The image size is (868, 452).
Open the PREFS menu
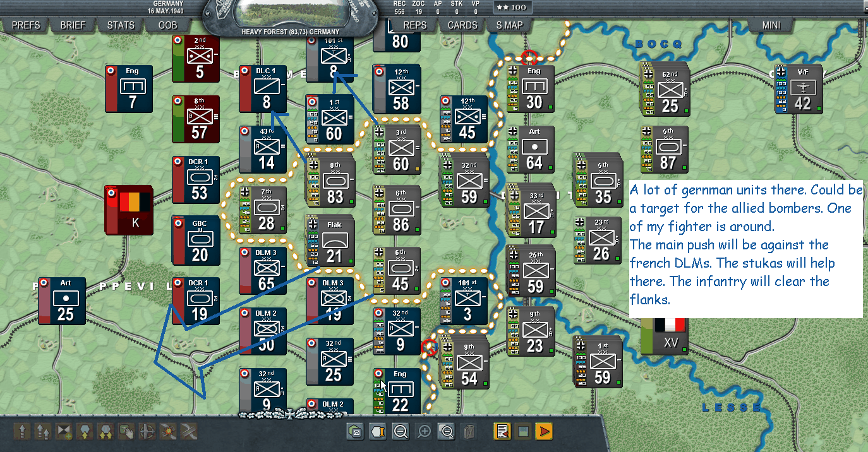[26, 25]
